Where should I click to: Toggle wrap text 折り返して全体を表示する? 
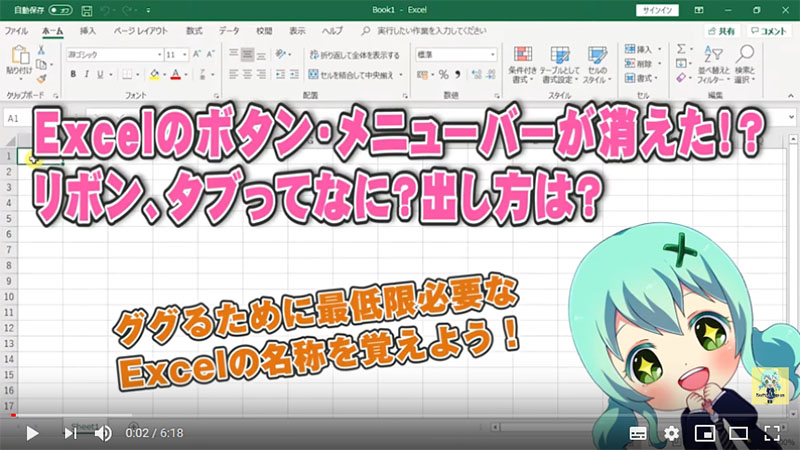[x=355, y=55]
